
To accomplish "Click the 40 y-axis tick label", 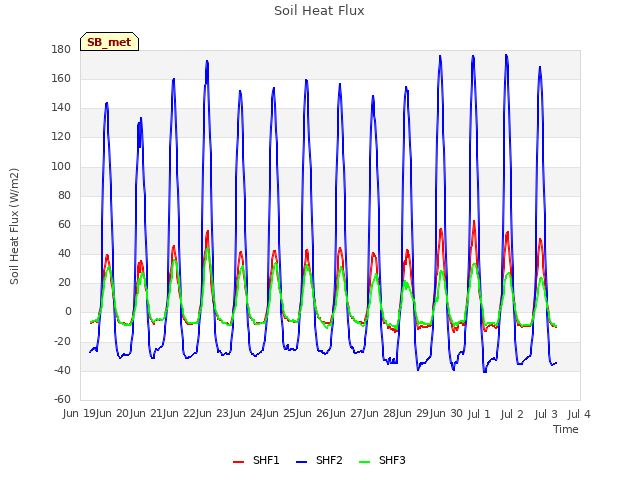I will (64, 253).
